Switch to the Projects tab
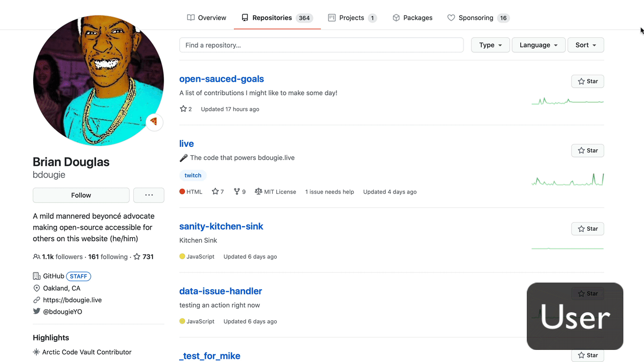The width and height of the screenshot is (644, 362). click(352, 18)
